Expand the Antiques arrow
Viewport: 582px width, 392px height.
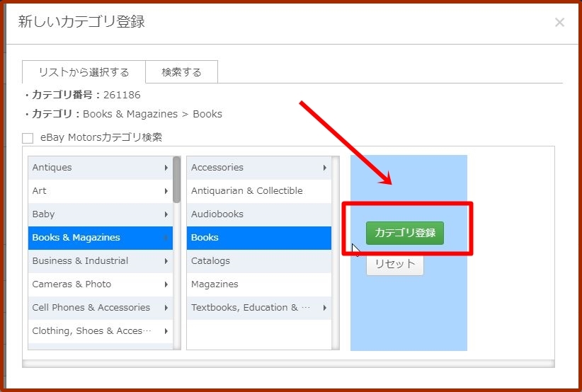(x=166, y=168)
